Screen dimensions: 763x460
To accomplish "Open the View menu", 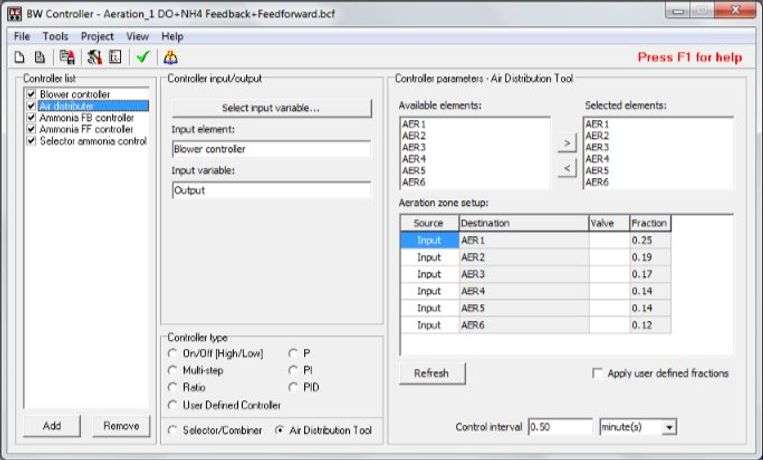I will point(138,37).
